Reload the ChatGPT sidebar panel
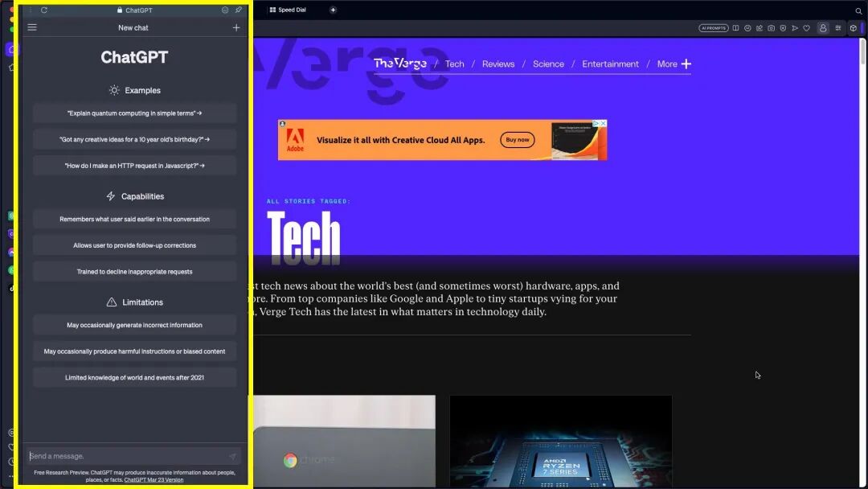Image resolution: width=868 pixels, height=489 pixels. coord(43,10)
